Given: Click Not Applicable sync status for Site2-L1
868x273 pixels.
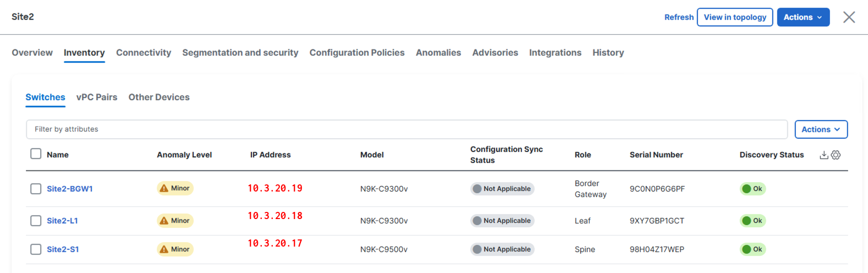Looking at the screenshot, I should [502, 221].
